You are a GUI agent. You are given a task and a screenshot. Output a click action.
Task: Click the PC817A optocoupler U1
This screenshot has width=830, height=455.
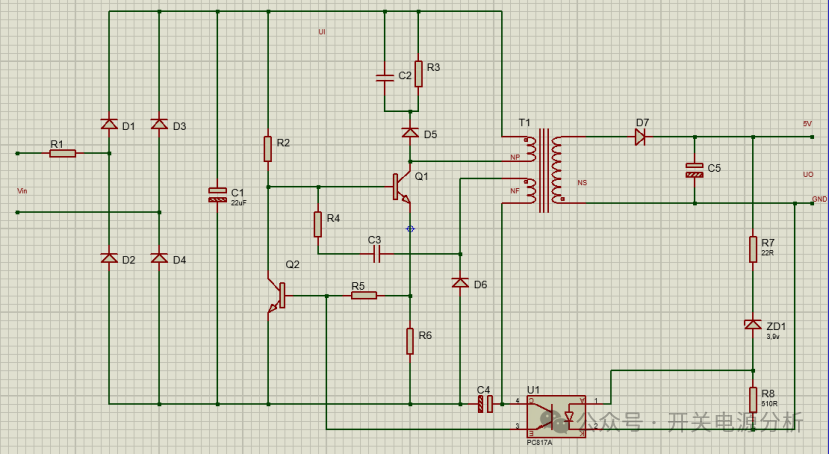[x=556, y=414]
